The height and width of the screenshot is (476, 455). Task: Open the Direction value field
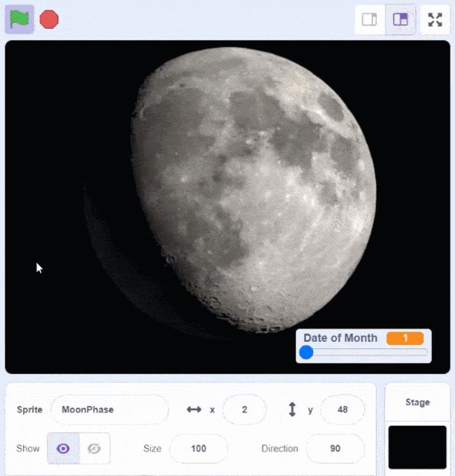(x=335, y=448)
